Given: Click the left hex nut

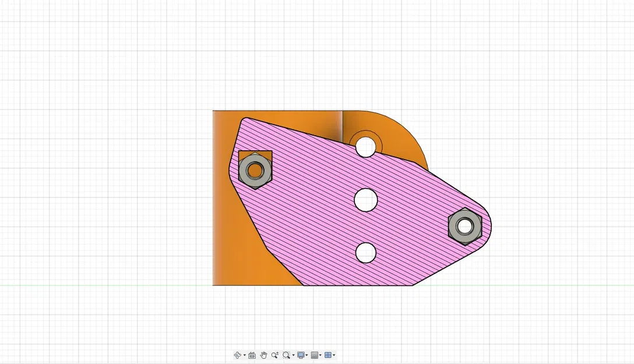Looking at the screenshot, I should click(x=255, y=169).
